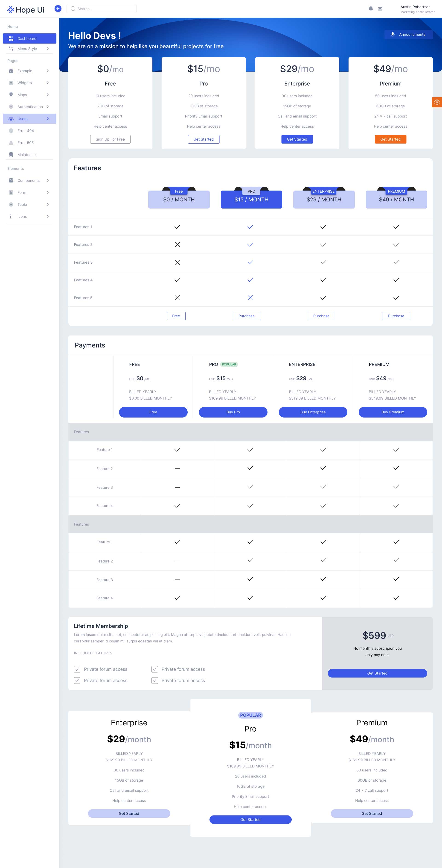The width and height of the screenshot is (442, 868).
Task: Click the Components icon in sidebar
Action: tap(11, 181)
